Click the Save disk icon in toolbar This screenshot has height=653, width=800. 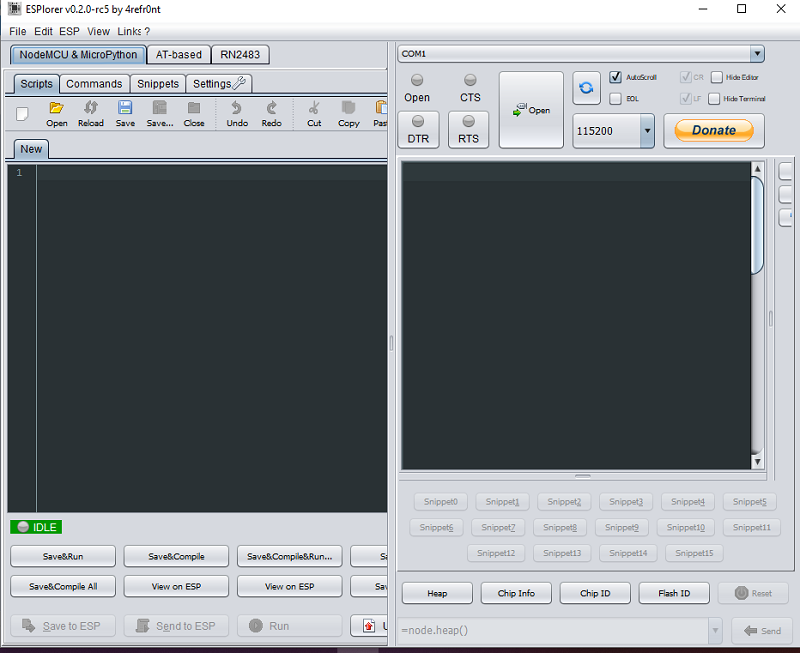125,109
